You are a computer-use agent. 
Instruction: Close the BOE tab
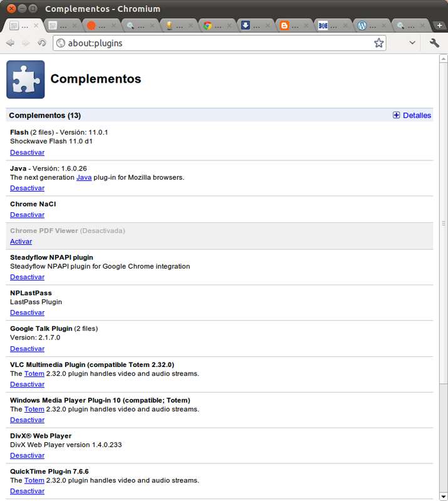point(345,25)
